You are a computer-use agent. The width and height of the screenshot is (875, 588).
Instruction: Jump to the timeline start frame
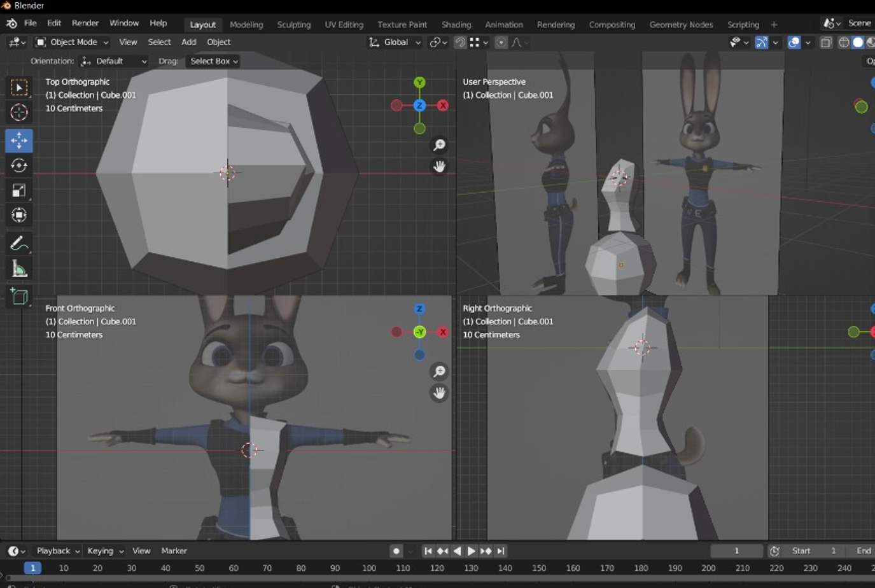pos(428,551)
